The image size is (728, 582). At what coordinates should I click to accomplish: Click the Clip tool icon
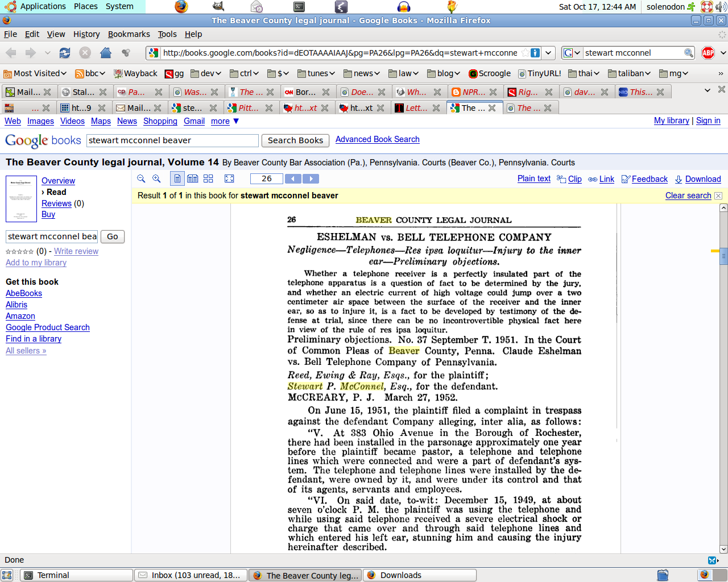pos(561,179)
